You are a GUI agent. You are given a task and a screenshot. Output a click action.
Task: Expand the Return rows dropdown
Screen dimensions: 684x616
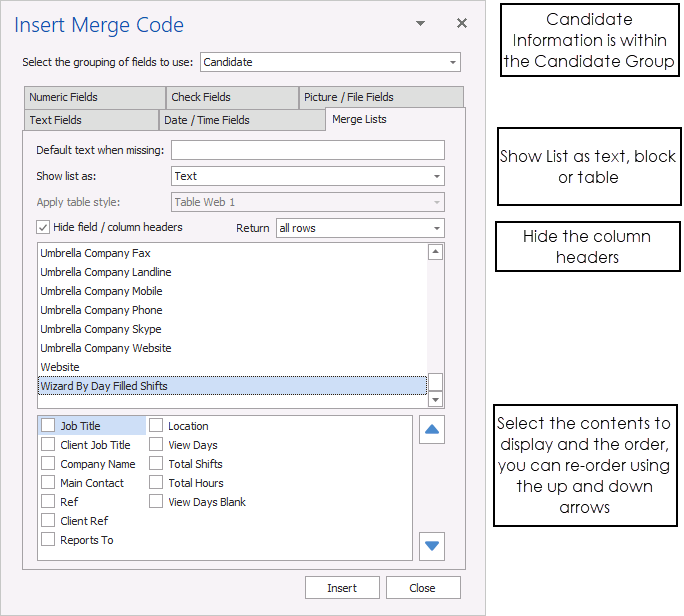(437, 228)
